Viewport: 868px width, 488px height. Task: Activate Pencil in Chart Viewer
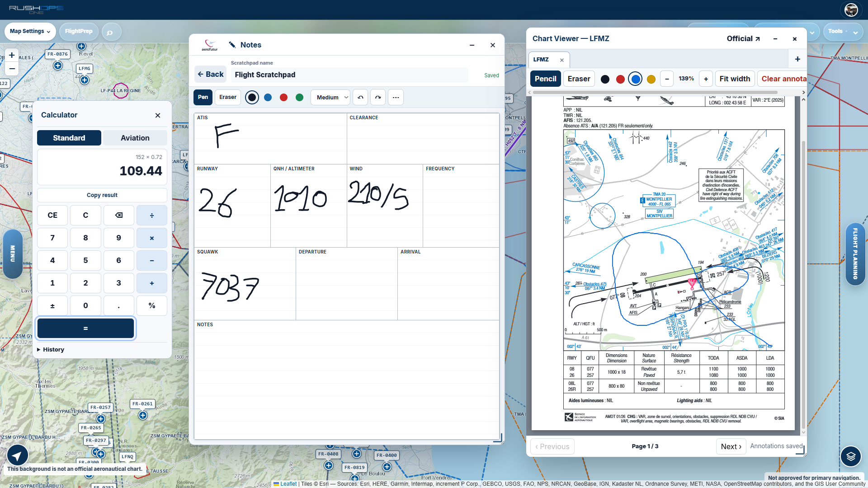click(x=546, y=79)
